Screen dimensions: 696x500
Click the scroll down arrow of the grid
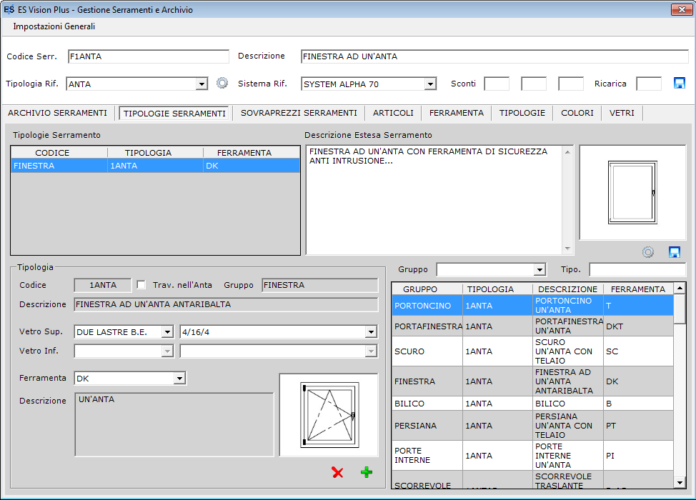[680, 483]
